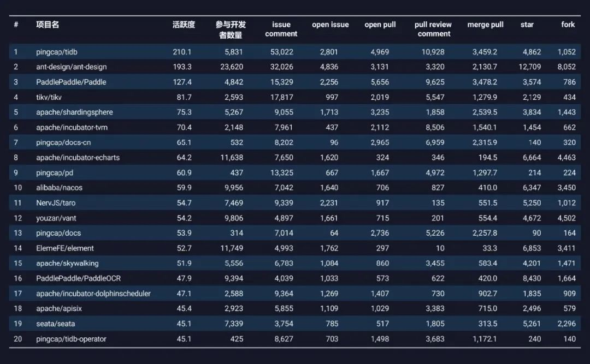Select project name pingcap/docs-cn
The image size is (590, 364).
63,142
